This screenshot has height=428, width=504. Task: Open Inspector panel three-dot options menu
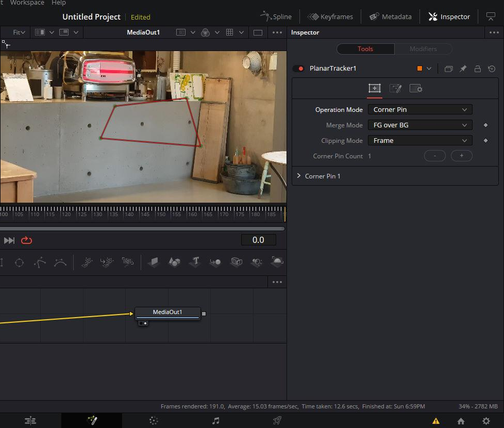click(494, 32)
